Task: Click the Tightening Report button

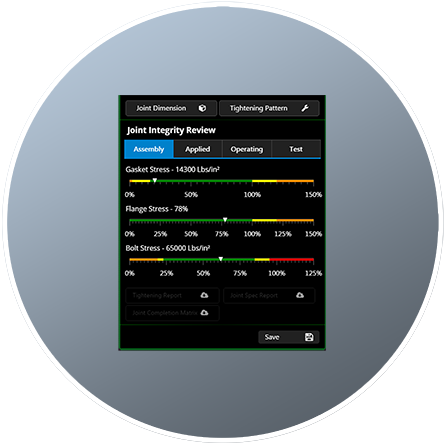Action: coord(172,295)
